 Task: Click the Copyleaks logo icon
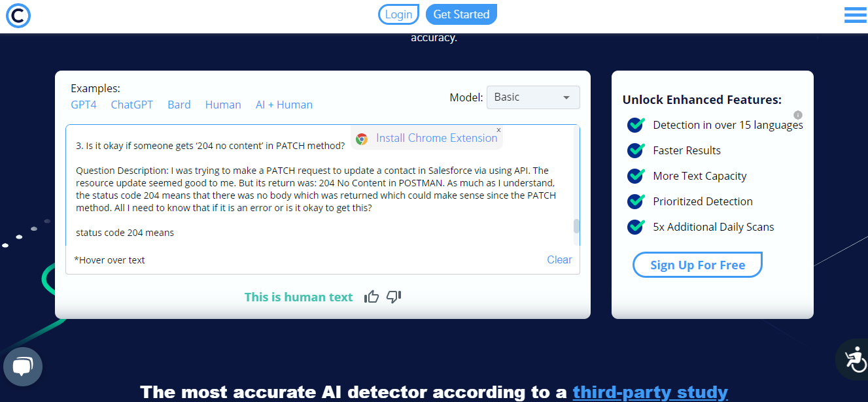click(18, 15)
